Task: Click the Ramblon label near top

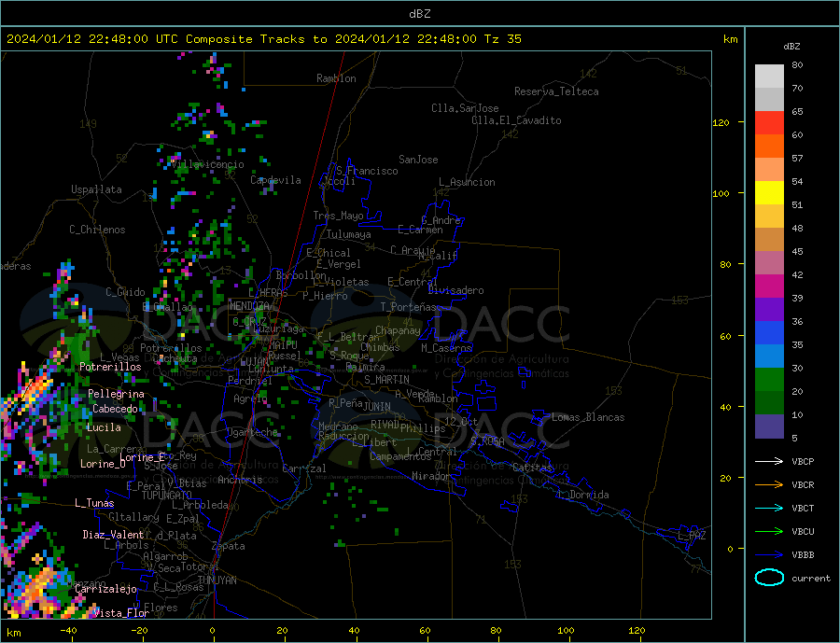Action: pos(336,78)
